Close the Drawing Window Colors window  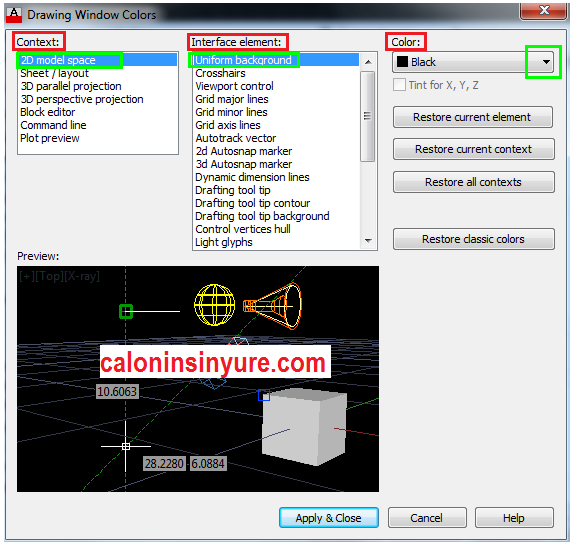(x=544, y=10)
